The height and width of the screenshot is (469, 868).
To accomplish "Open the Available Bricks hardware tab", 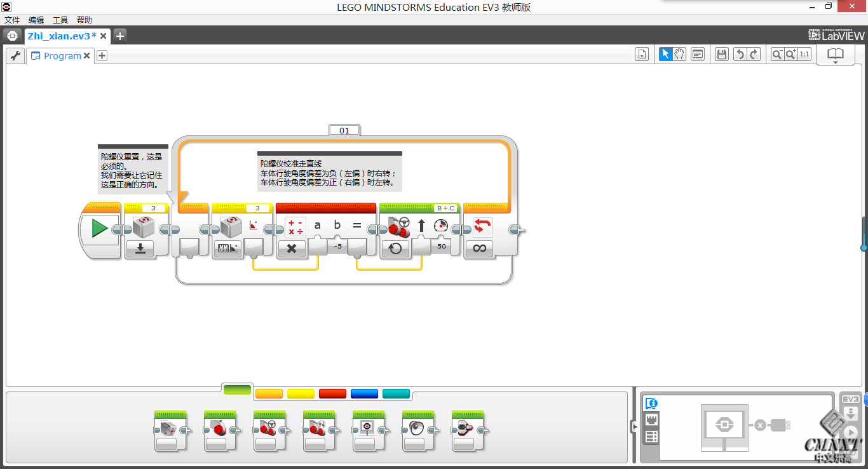I will click(x=651, y=437).
